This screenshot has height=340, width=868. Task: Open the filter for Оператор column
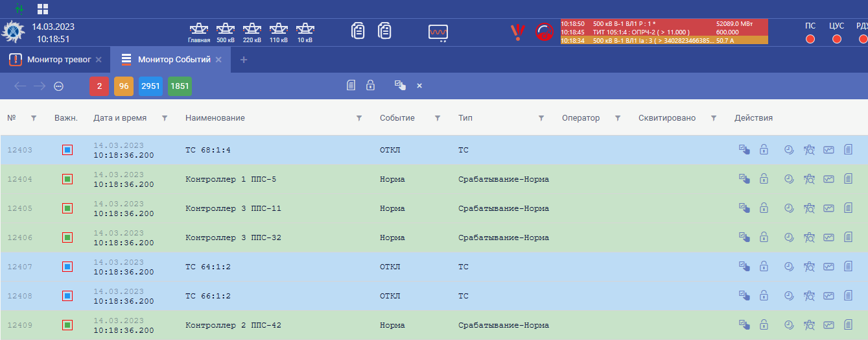618,118
